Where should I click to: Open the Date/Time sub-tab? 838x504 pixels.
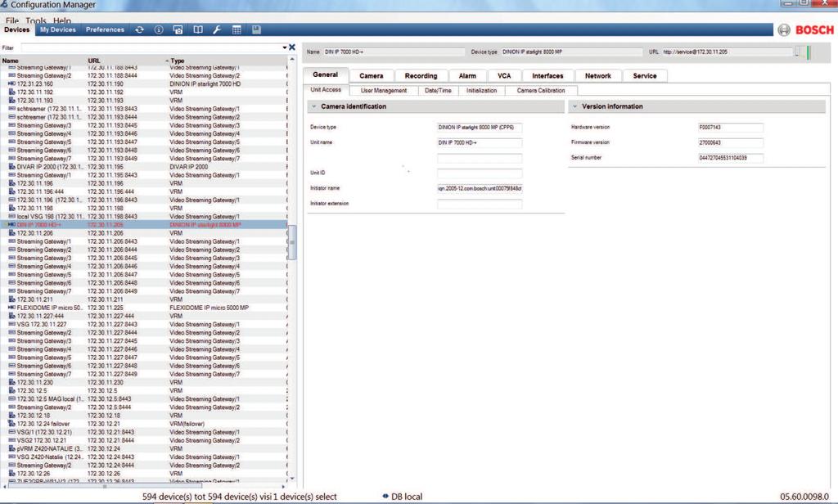[x=438, y=91]
